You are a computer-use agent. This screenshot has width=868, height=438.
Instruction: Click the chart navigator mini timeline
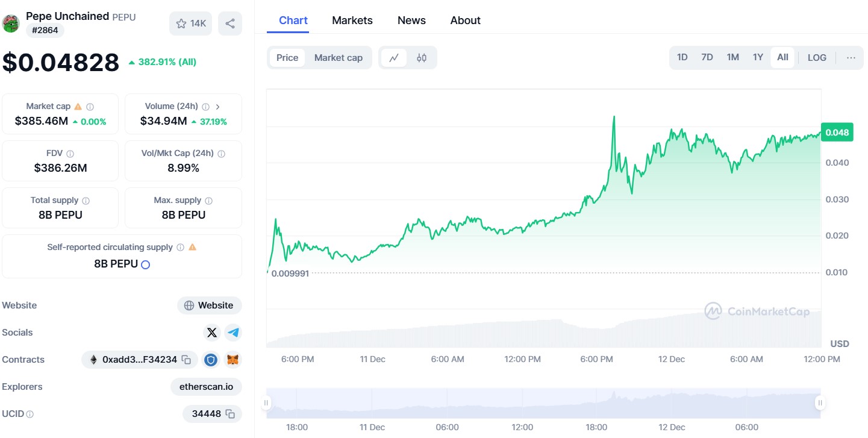point(543,403)
